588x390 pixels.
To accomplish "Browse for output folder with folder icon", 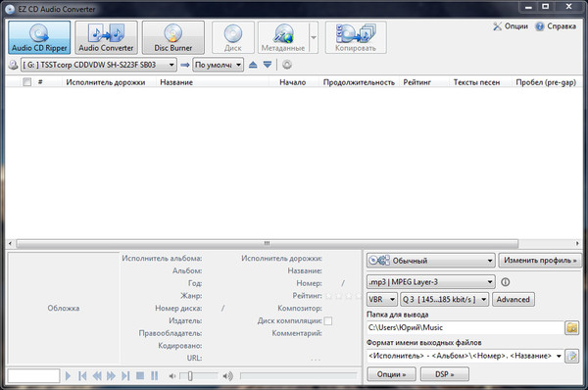I will (572, 327).
